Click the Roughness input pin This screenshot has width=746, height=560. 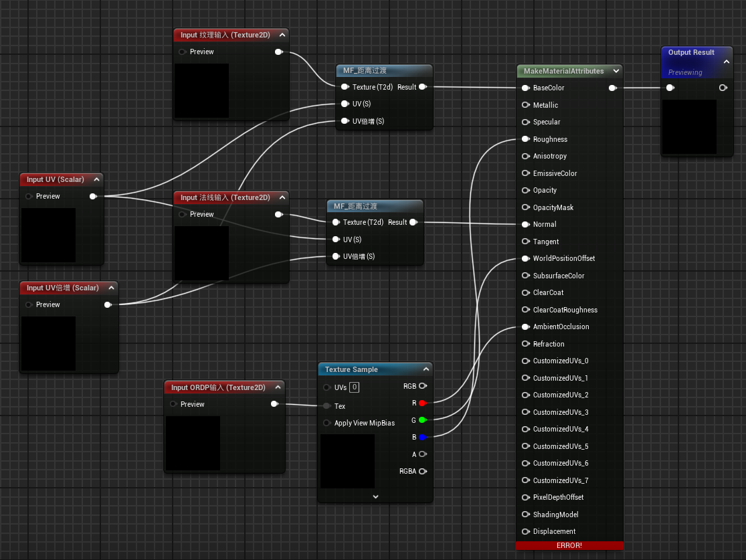tap(526, 139)
